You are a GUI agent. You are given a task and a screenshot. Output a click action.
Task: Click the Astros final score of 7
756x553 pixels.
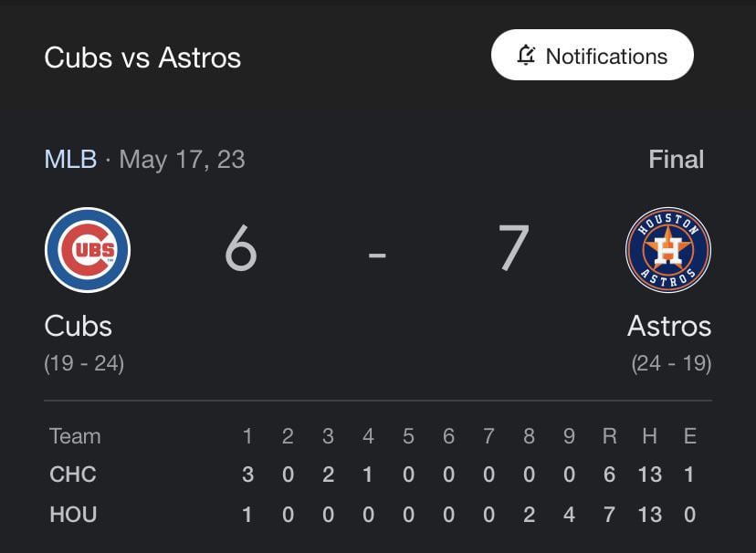point(514,249)
